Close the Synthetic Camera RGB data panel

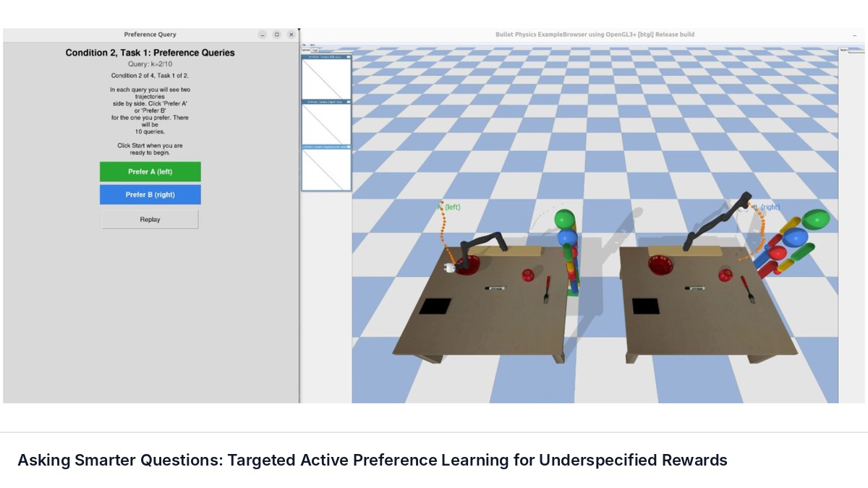point(349,56)
